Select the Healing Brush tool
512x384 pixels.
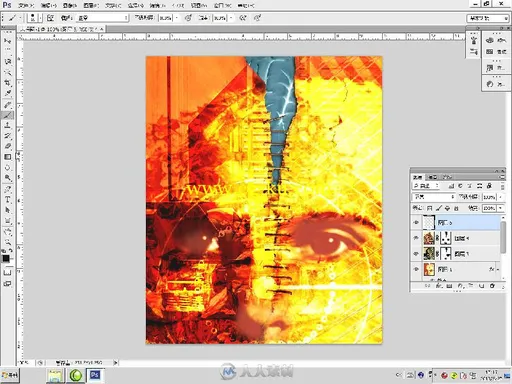(8, 105)
